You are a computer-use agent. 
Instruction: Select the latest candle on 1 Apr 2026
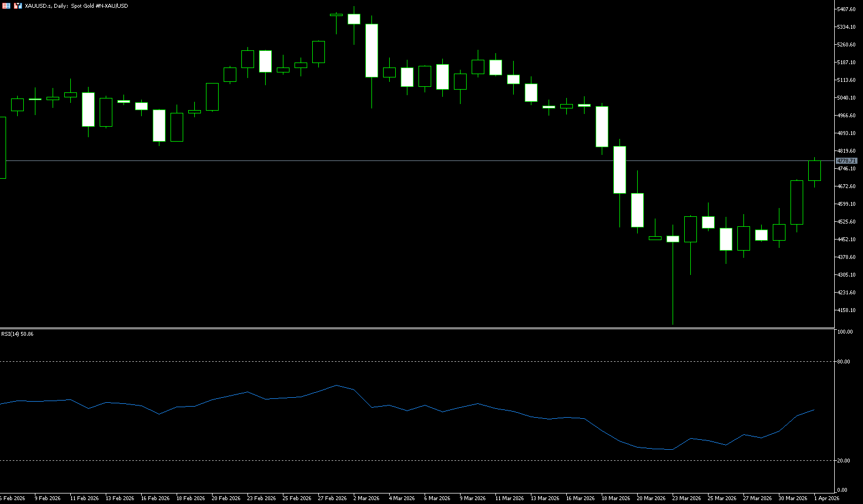tap(814, 170)
